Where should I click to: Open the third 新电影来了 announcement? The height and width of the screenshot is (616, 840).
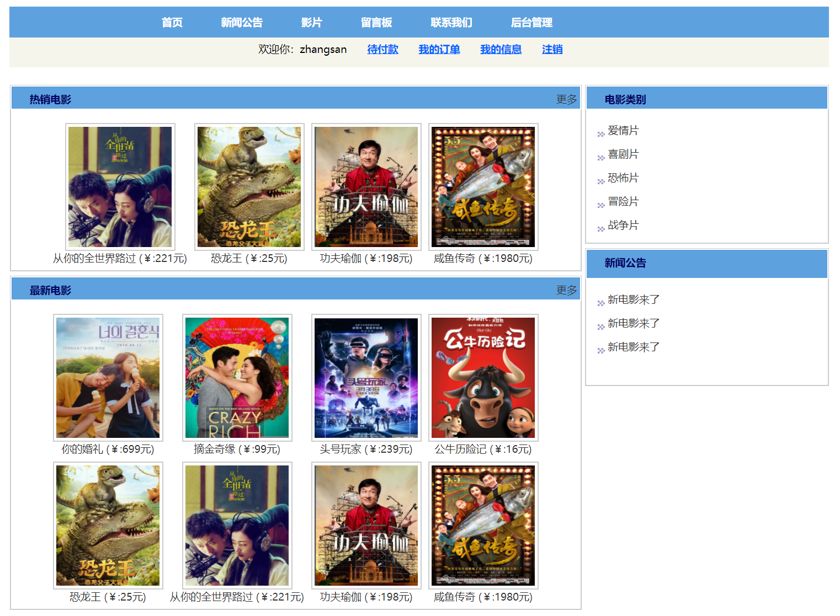[632, 347]
